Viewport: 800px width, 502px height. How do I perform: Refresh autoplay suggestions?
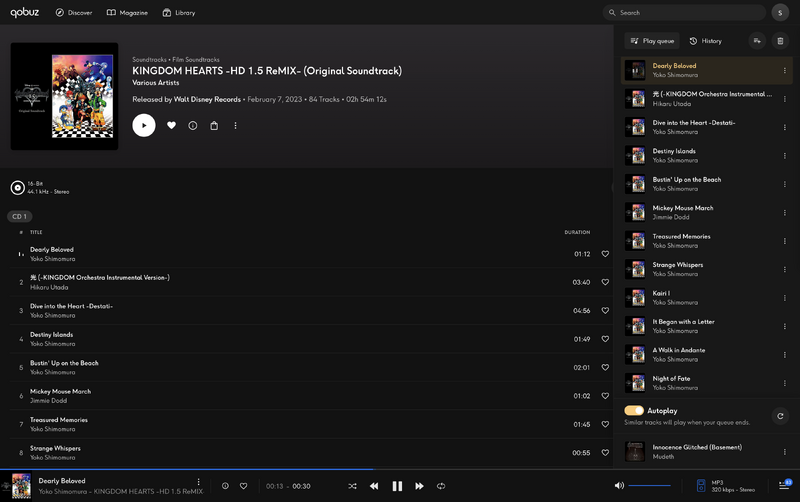[x=780, y=416]
